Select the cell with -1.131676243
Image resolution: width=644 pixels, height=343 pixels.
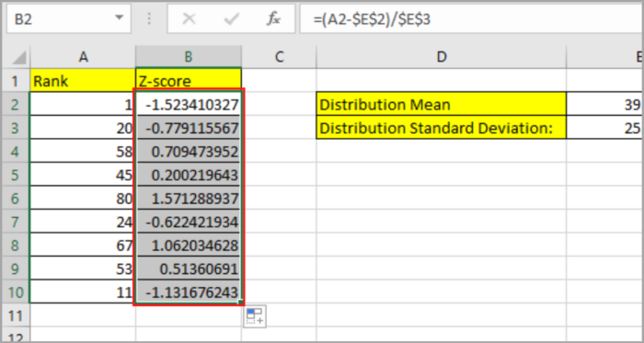189,292
